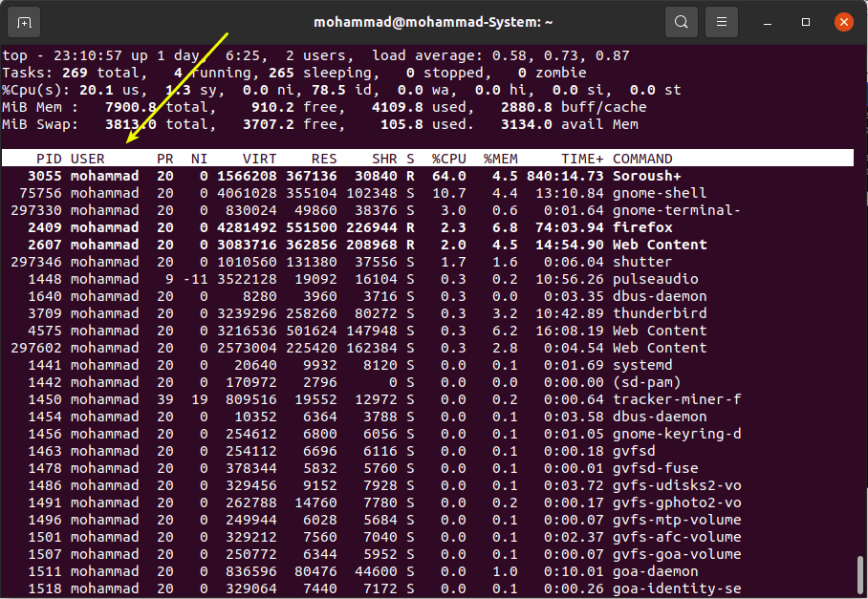Click the USER column header
Viewport: 868px width, 599px height.
[88, 159]
